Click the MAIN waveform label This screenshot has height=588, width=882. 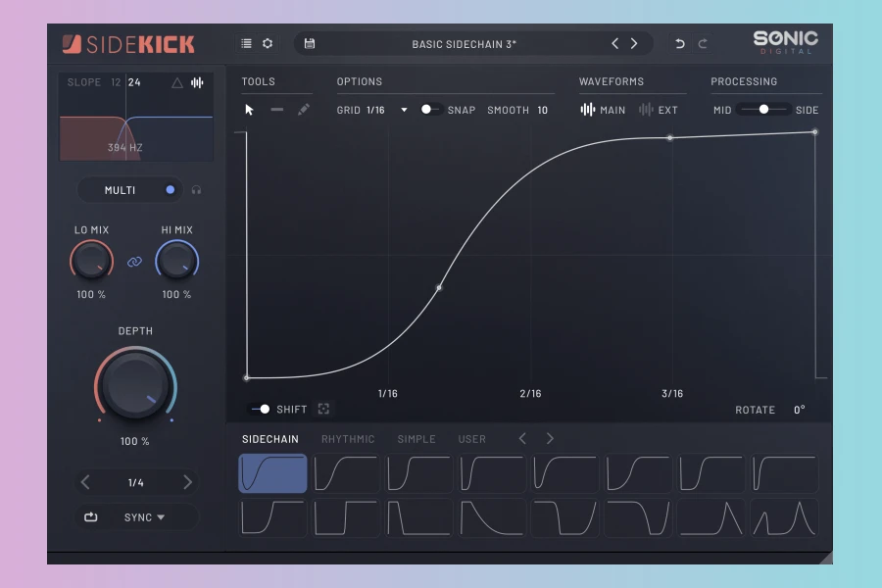[x=612, y=111]
